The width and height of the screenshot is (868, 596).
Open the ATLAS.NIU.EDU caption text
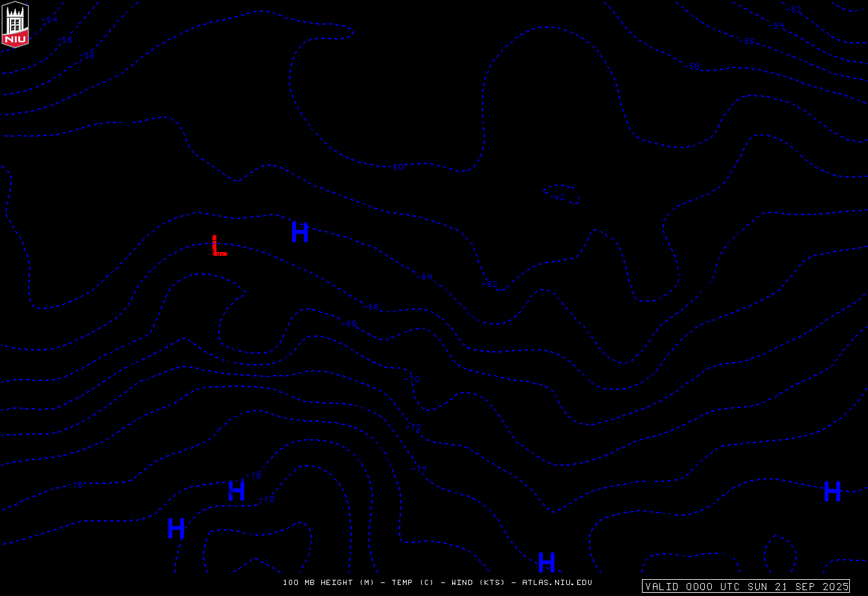pyautogui.click(x=556, y=582)
